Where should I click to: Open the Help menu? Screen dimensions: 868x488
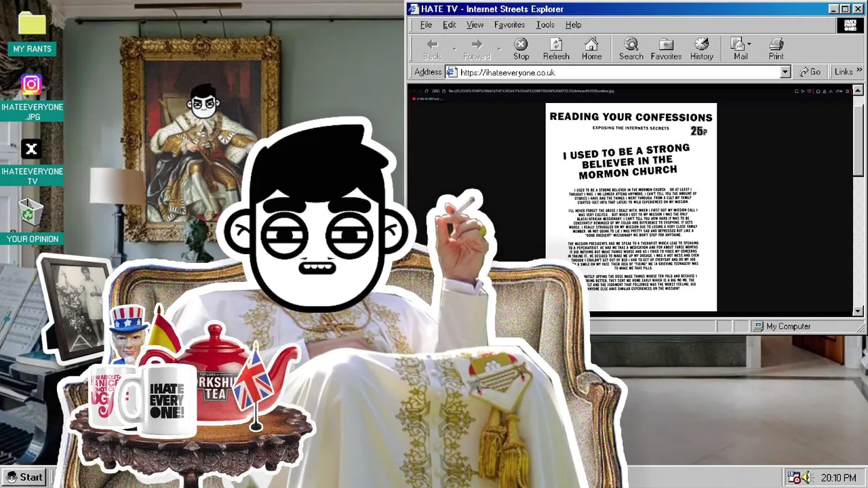point(573,25)
